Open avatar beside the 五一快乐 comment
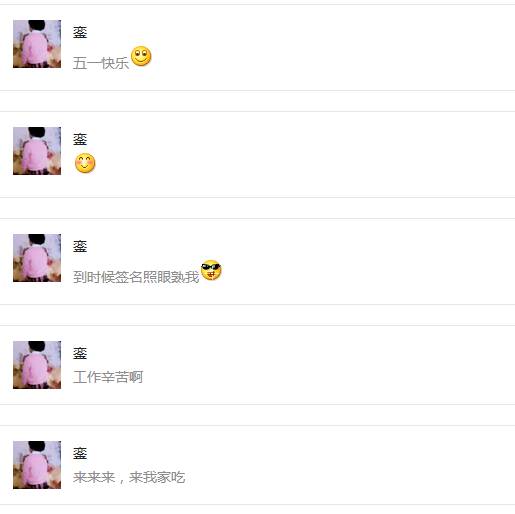Screen dimensions: 515x514 coord(37,44)
